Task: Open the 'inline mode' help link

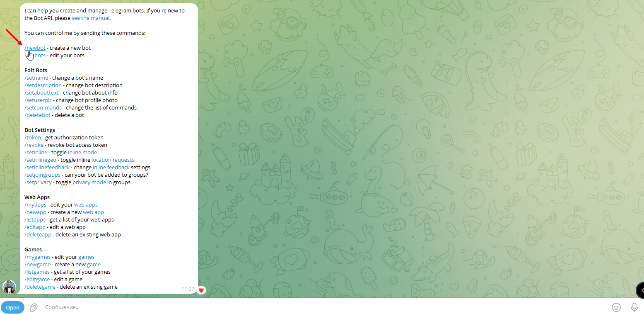Action: click(82, 153)
